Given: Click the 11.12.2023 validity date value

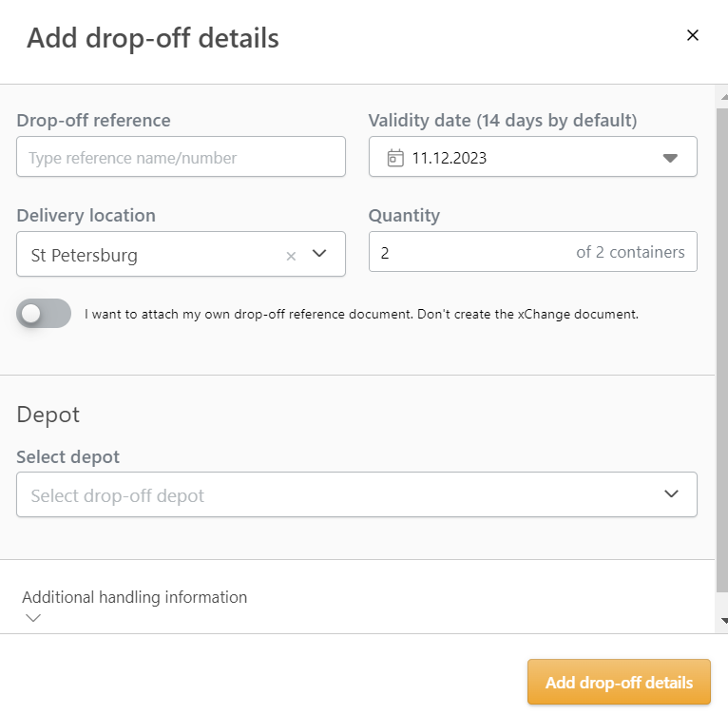Looking at the screenshot, I should pyautogui.click(x=450, y=159).
